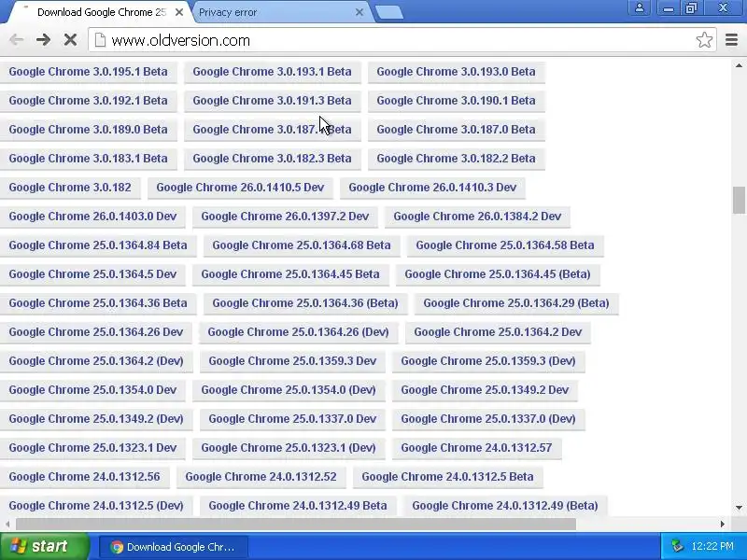Click the Windows start button
Viewport: 747px width, 560px height.
(x=44, y=546)
